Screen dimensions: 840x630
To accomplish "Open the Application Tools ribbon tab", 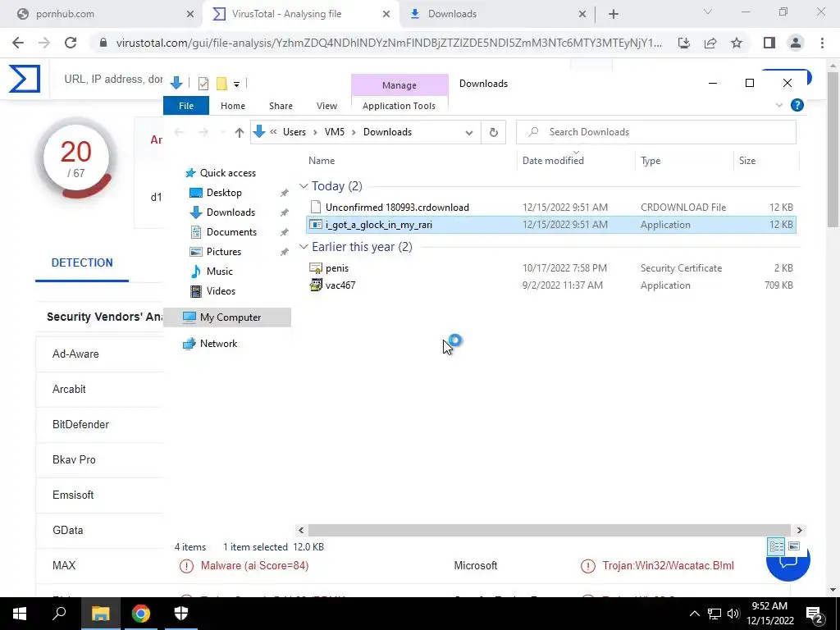I will [x=399, y=106].
